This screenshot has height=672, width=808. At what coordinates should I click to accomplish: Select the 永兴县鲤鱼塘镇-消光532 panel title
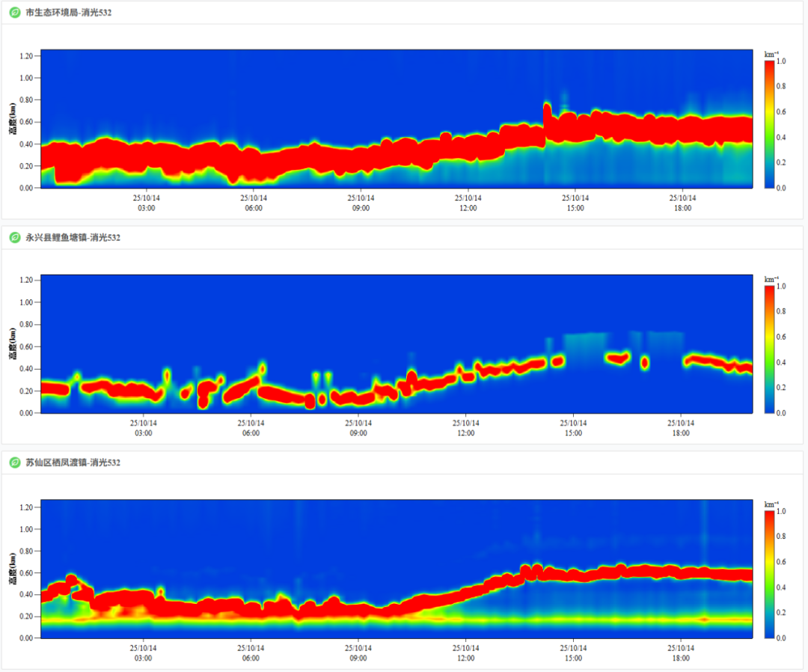click(73, 237)
